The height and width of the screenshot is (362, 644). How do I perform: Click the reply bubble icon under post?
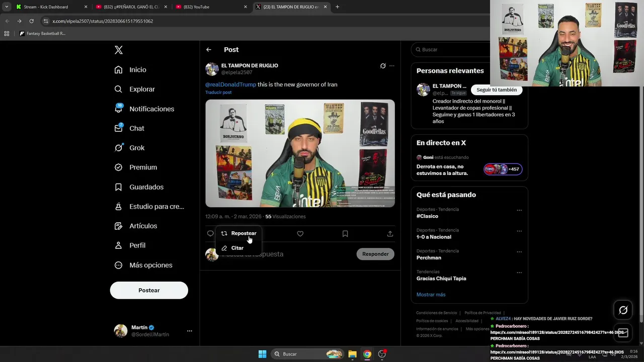click(210, 233)
